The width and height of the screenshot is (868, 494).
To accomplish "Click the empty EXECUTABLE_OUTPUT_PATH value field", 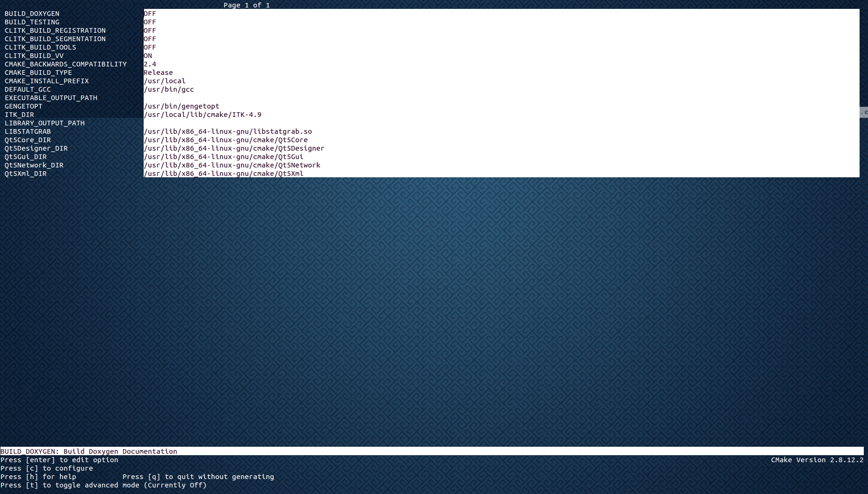I will 502,98.
